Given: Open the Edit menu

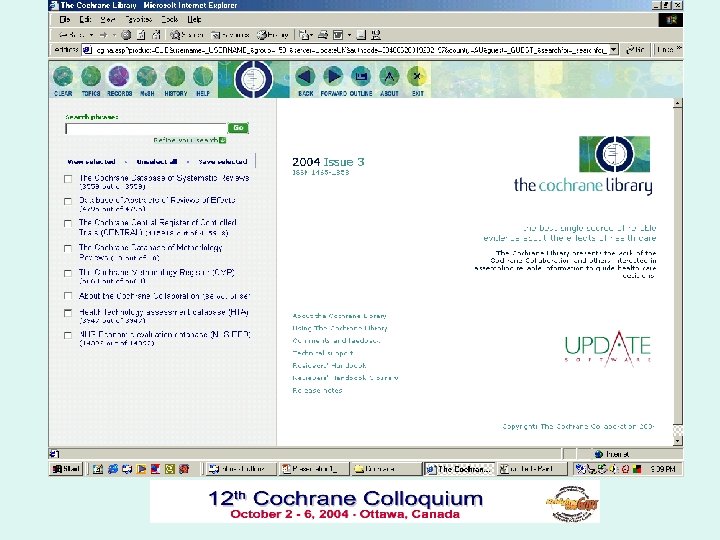Looking at the screenshot, I should [85, 20].
